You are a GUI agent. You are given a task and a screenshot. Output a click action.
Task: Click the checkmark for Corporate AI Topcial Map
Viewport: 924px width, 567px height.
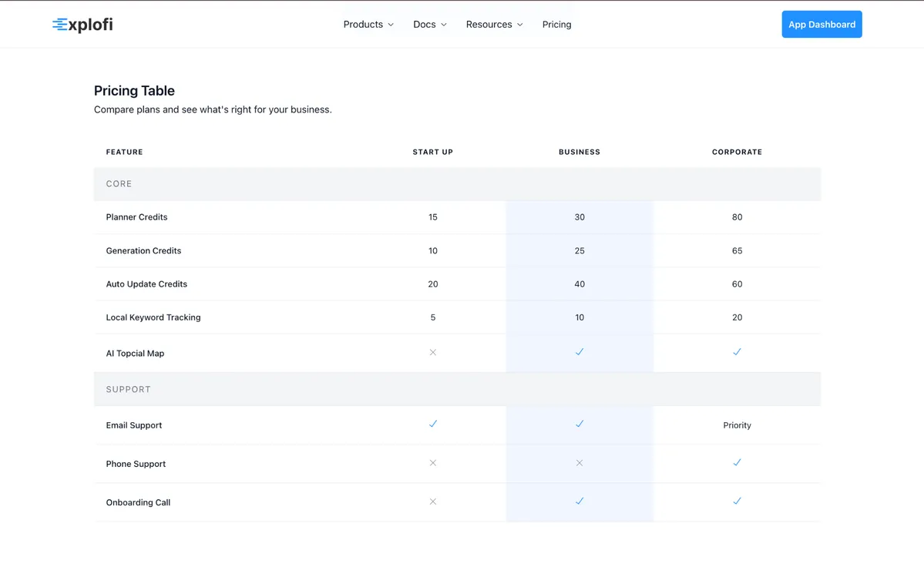coord(737,352)
